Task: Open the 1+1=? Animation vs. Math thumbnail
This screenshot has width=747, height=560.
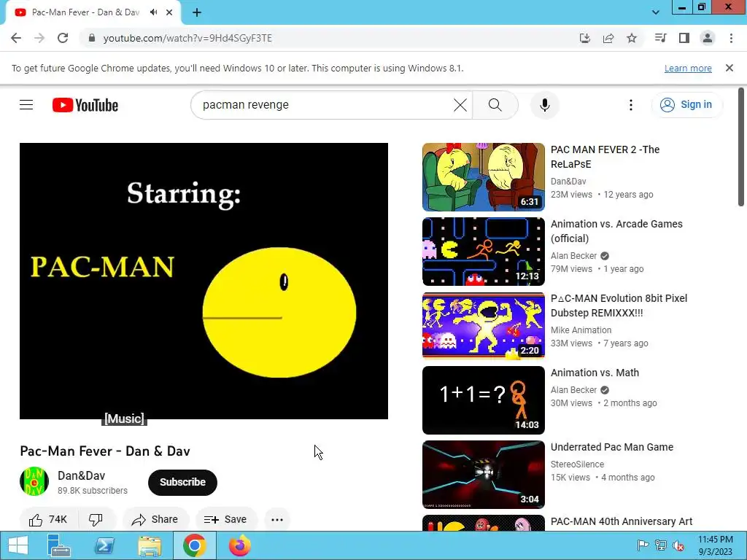Action: click(483, 400)
